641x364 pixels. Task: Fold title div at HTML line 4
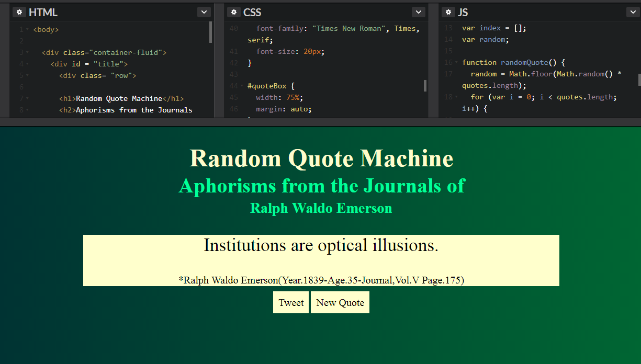(27, 64)
